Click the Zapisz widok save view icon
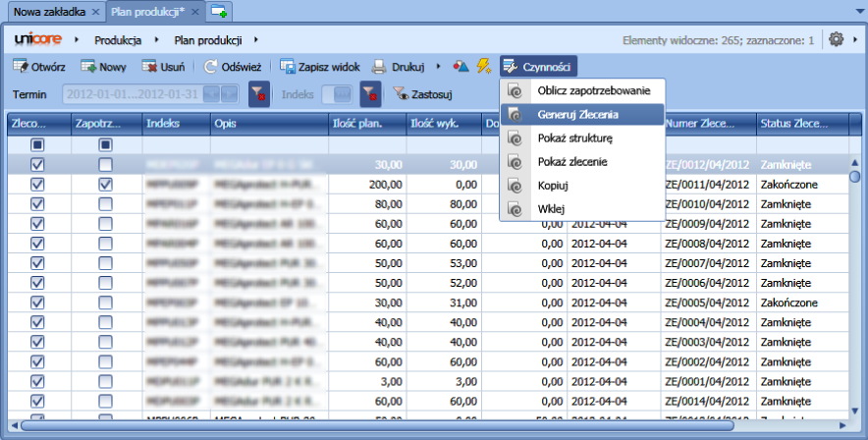The image size is (868, 440). pos(289,67)
